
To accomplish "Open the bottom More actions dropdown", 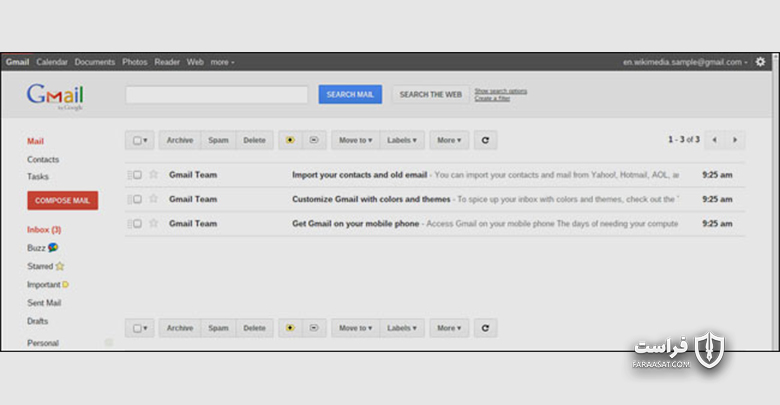I will tap(449, 328).
